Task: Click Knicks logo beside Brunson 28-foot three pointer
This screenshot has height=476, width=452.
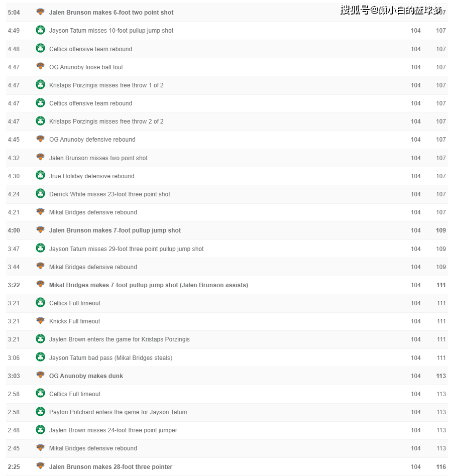Action: (x=40, y=466)
